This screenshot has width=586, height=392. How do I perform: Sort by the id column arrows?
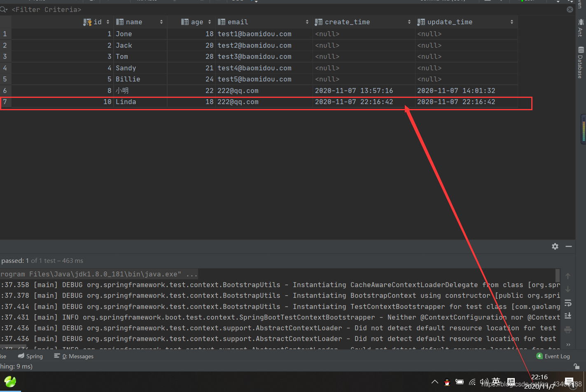pyautogui.click(x=108, y=22)
